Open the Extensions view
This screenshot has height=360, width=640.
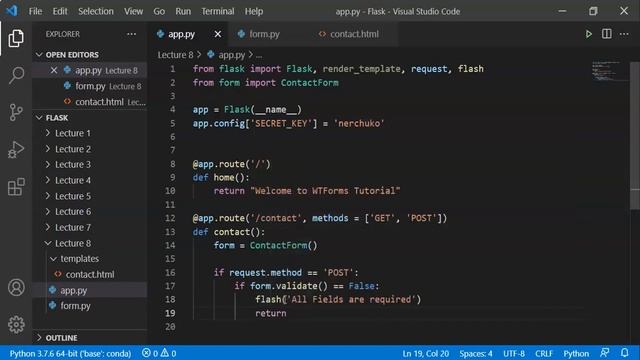16,187
